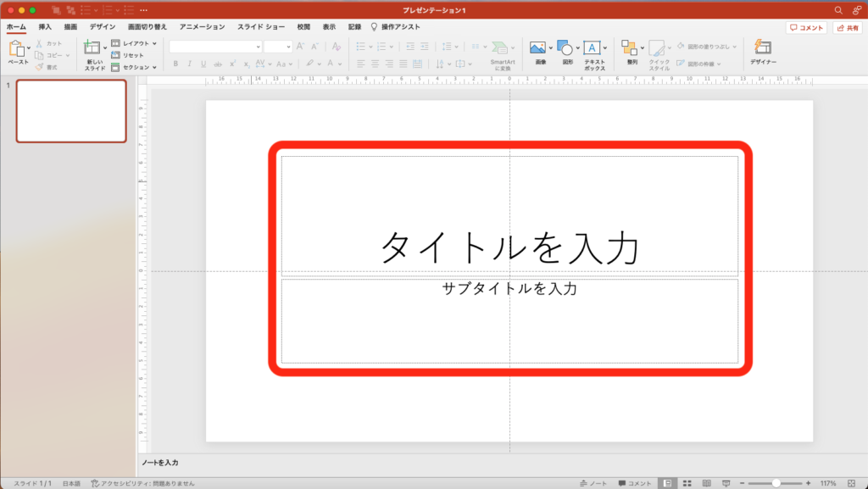This screenshot has height=489, width=868.
Task: Click the ペースト (Paste) clipboard icon
Action: click(17, 49)
